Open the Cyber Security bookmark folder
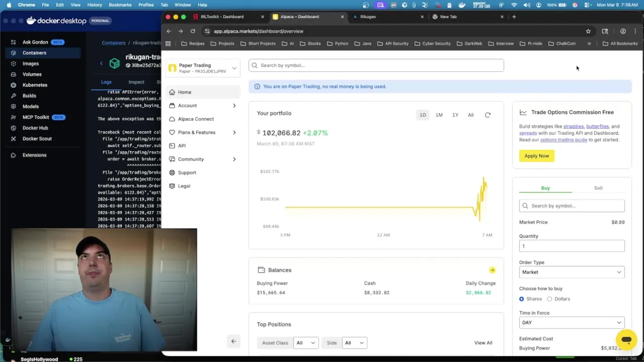 click(433, 44)
